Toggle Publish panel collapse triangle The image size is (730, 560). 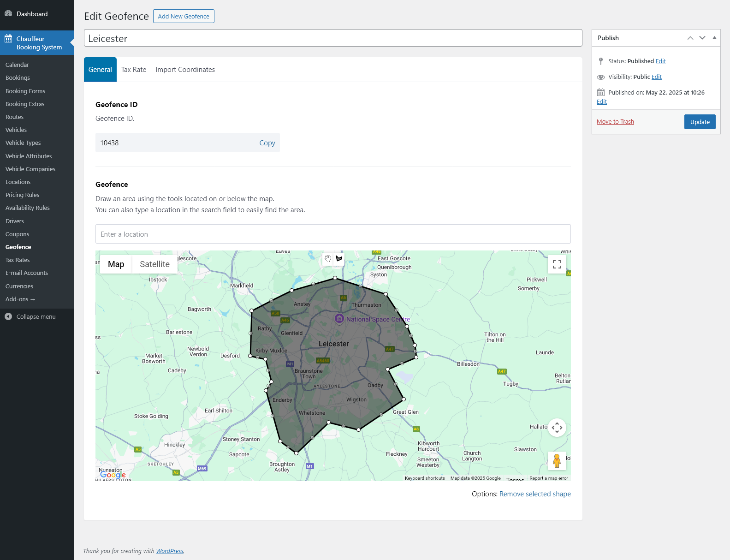714,38
